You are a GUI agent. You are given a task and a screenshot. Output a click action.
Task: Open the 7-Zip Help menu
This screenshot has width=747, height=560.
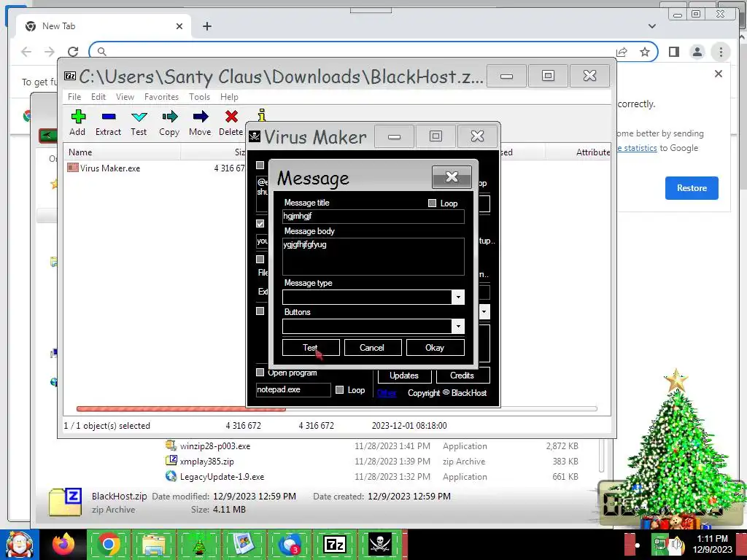tap(229, 97)
